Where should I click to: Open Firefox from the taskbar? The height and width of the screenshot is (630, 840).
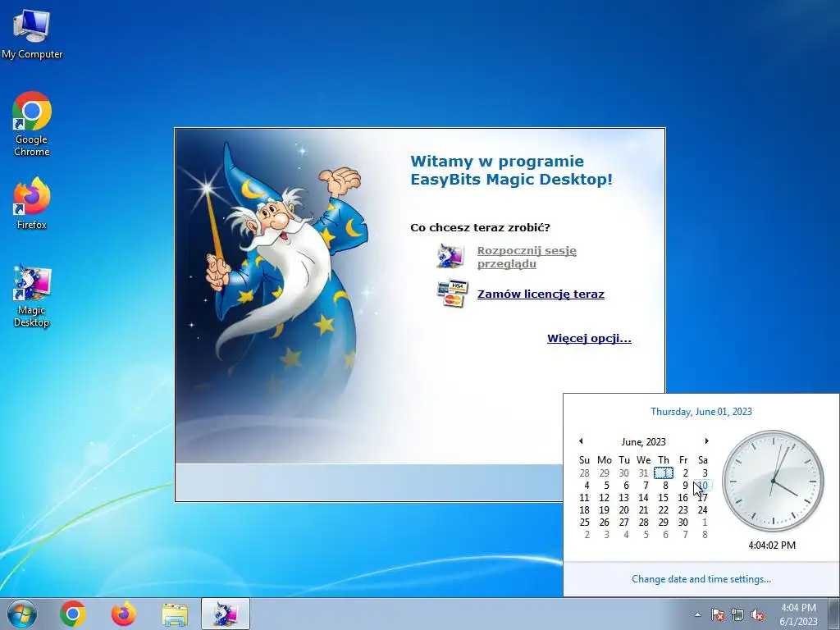tap(124, 614)
